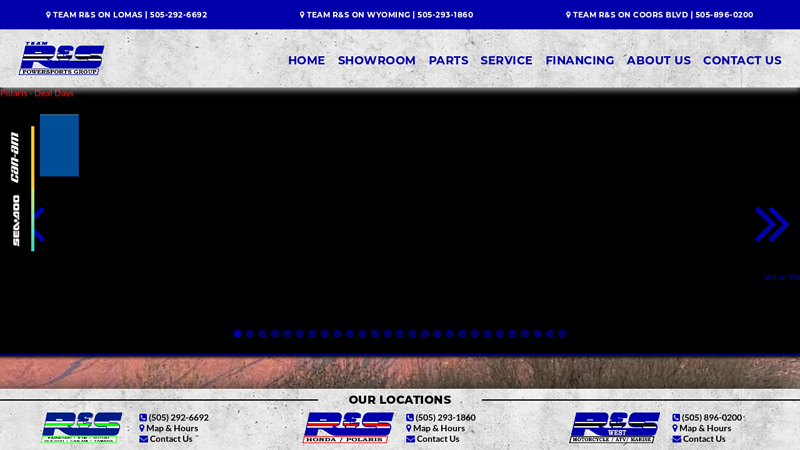The height and width of the screenshot is (450, 800).
Task: Click Team R&S on Coors Blvd header link
Action: pyautogui.click(x=659, y=15)
